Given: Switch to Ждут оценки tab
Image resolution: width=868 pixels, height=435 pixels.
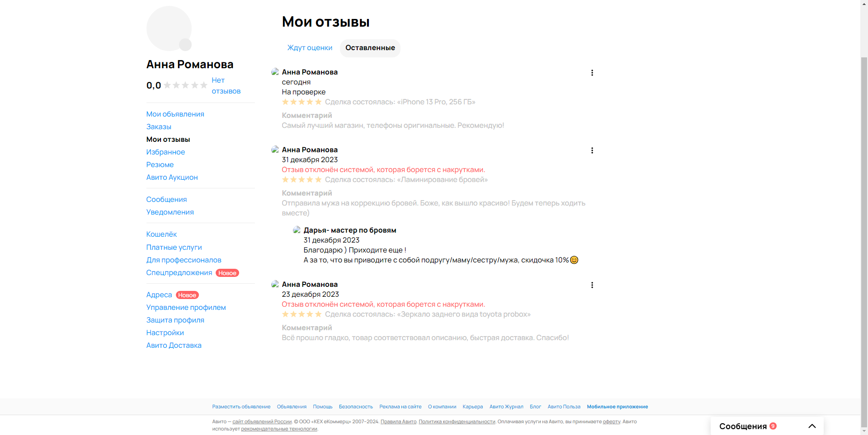Looking at the screenshot, I should click(x=310, y=48).
